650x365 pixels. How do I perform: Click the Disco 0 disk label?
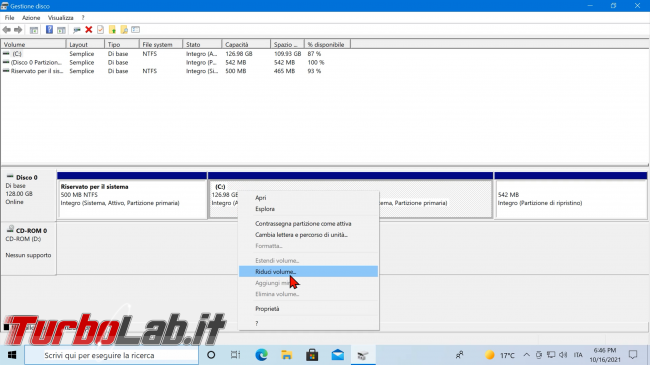point(27,178)
